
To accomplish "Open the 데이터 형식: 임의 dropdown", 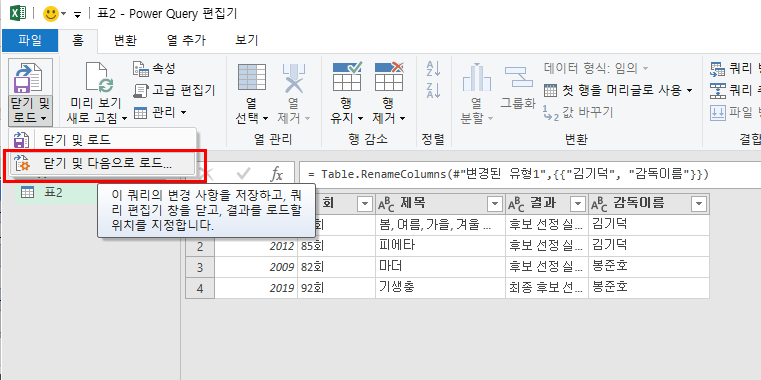I will pyautogui.click(x=596, y=67).
